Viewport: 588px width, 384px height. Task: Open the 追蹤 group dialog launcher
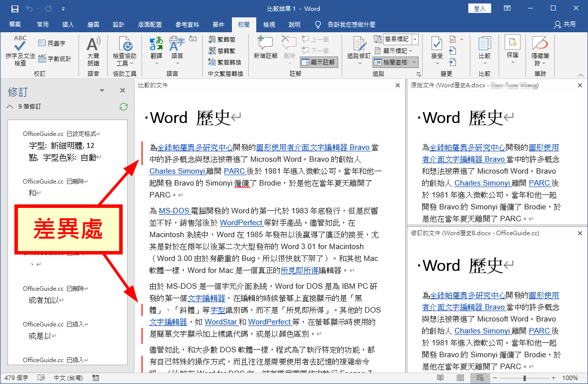click(x=419, y=74)
